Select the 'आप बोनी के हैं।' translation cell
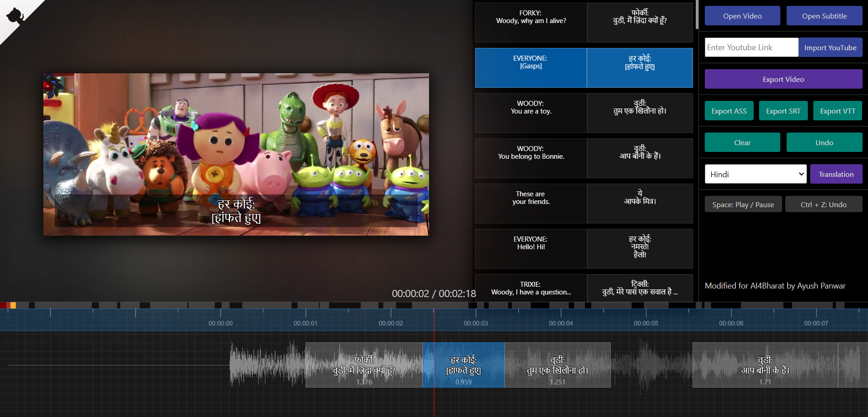The height and width of the screenshot is (417, 868). coord(640,158)
